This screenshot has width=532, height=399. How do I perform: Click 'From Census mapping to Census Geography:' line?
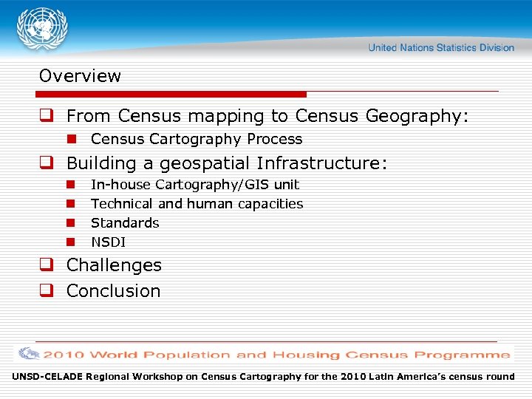[x=267, y=117]
